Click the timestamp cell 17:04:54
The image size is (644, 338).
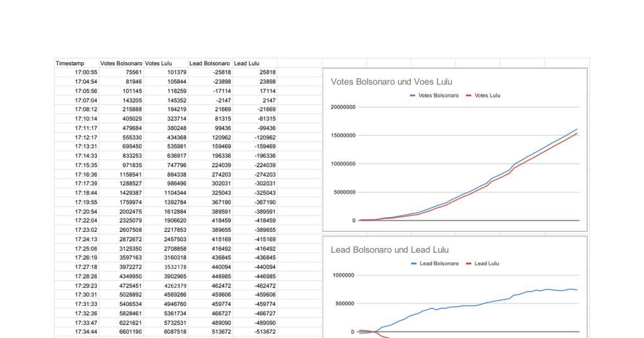(x=77, y=82)
